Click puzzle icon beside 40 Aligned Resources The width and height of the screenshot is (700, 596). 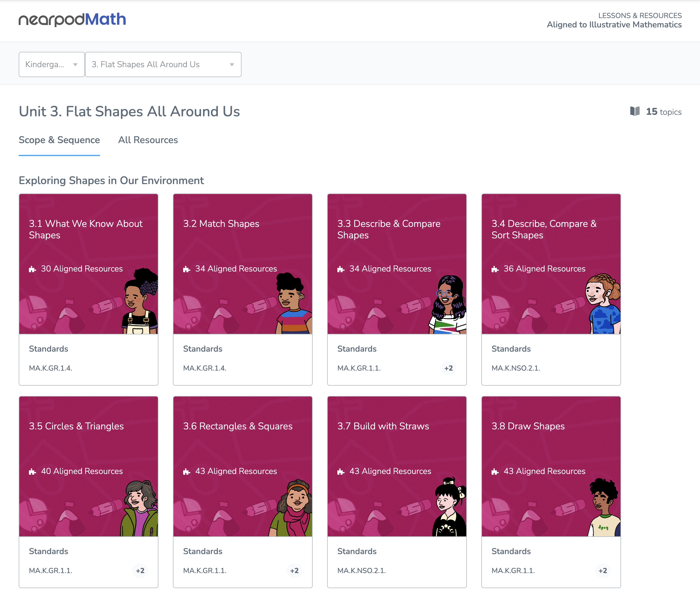(x=33, y=471)
